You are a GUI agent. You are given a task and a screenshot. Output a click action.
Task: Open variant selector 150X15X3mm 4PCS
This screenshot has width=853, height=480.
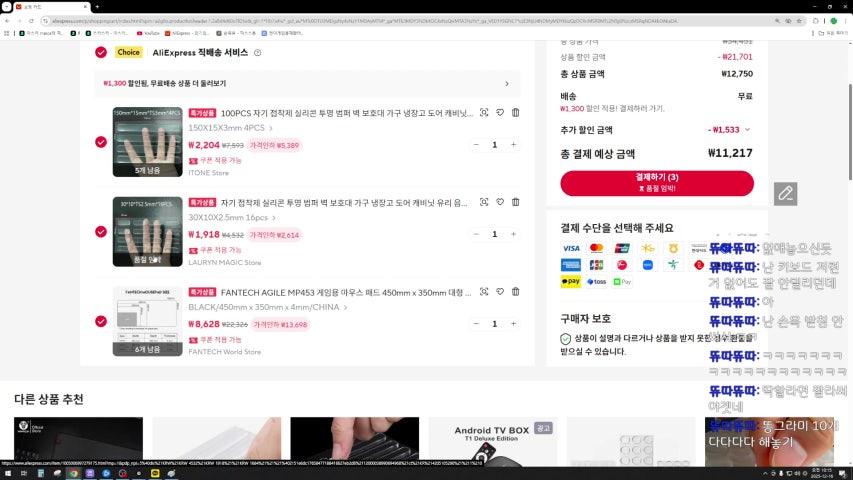point(231,128)
